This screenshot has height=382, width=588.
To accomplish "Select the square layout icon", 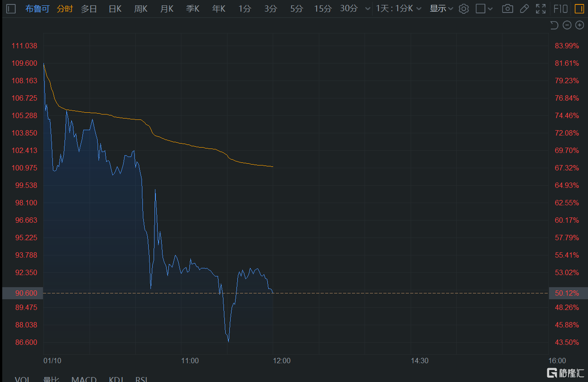I will coord(481,8).
